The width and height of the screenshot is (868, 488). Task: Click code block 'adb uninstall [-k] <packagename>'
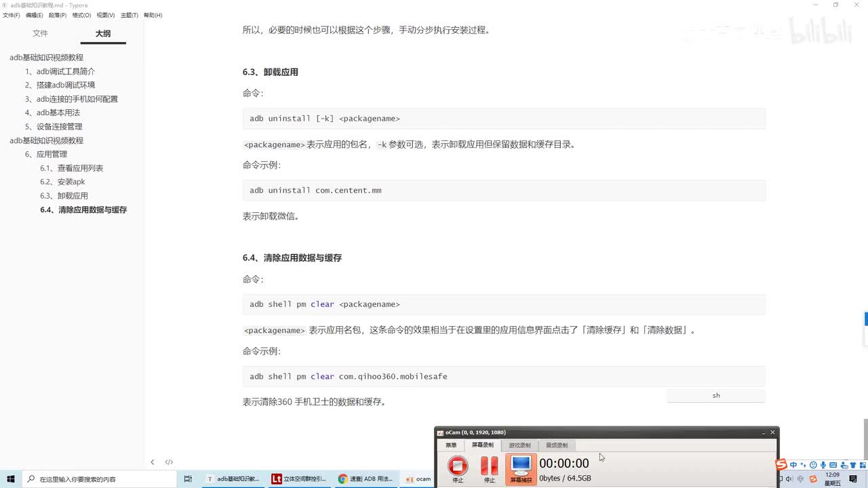pos(504,119)
